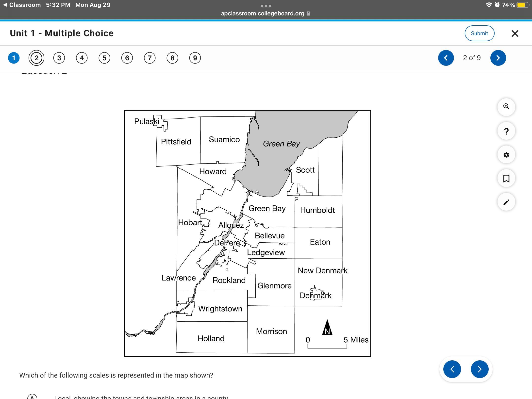Click the bottom floating next arrow

pyautogui.click(x=479, y=369)
